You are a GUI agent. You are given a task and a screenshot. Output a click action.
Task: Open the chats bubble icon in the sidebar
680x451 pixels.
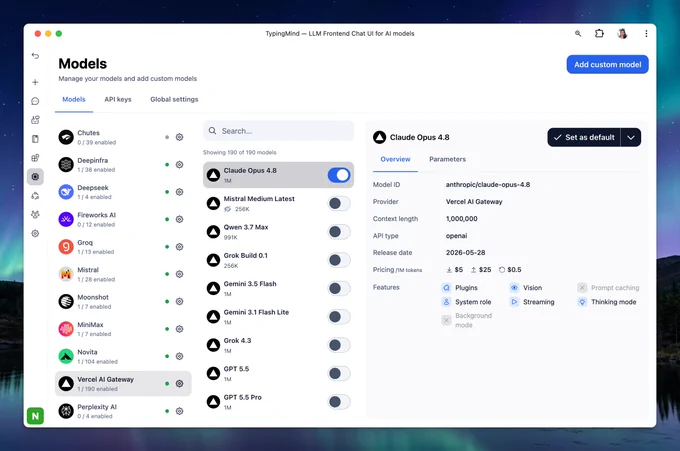coord(35,101)
